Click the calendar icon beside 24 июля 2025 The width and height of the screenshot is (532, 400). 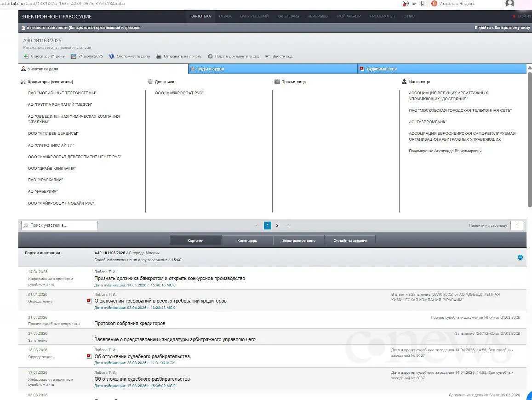click(74, 56)
